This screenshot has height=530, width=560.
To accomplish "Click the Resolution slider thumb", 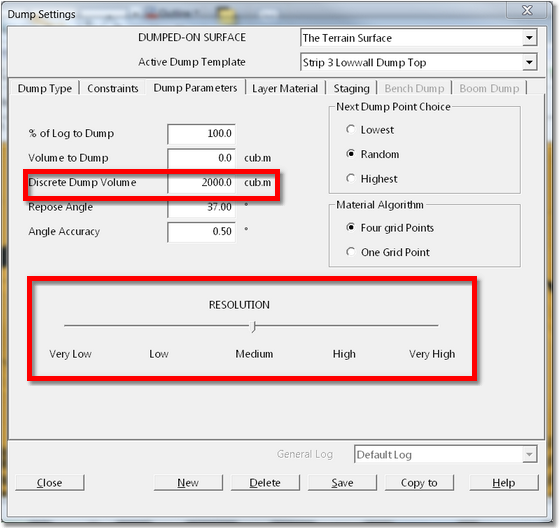I will 253,326.
